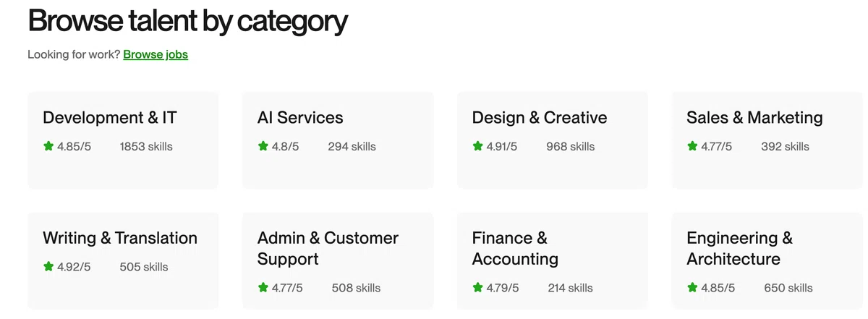Viewport: 868px width, 319px height.
Task: Open the Development & IT category card
Action: point(123,140)
